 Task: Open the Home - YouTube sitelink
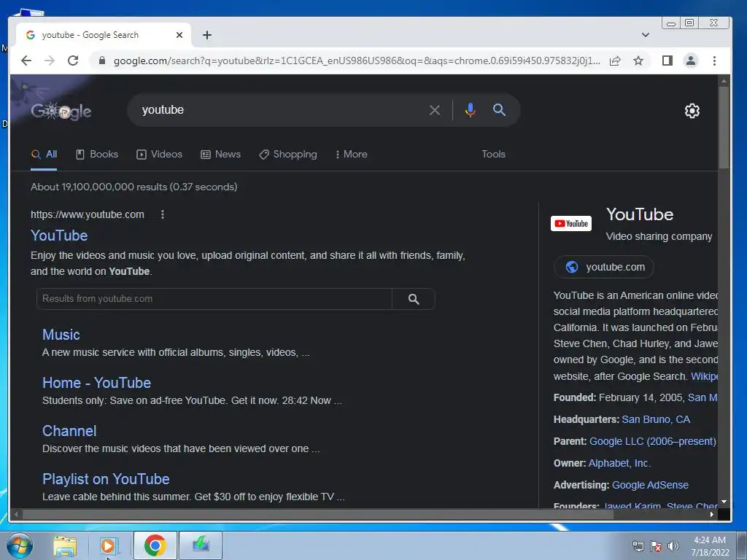coord(96,382)
